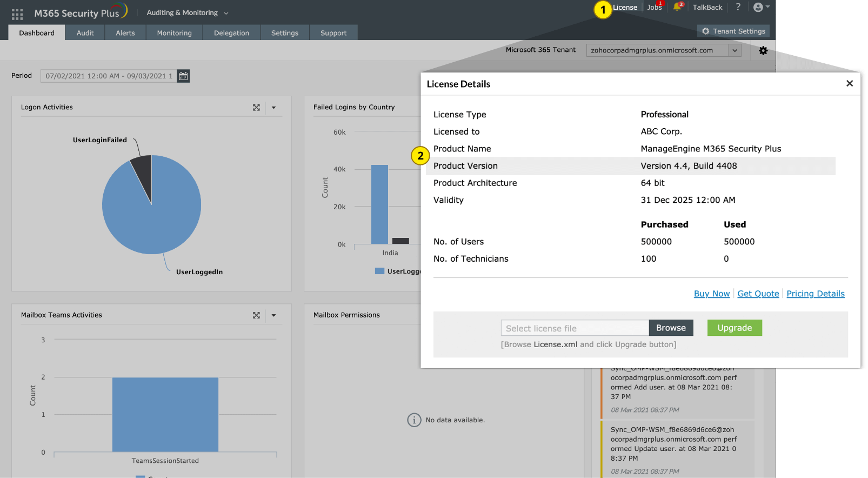Screen dimensions: 868x478
Task: Click the '31 Dec 2025 12:00 AM' validity
Action: tap(688, 200)
